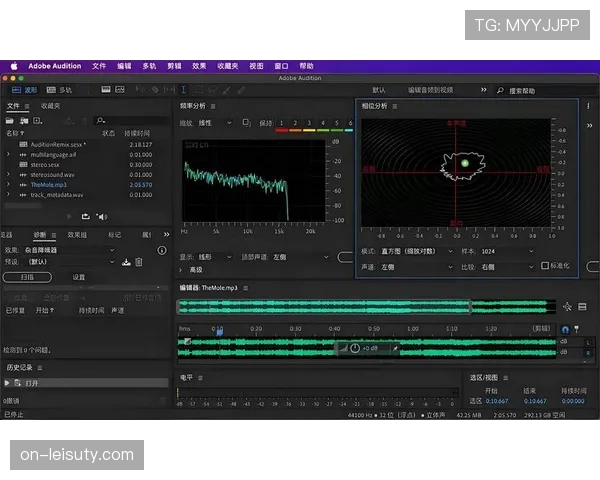Click the 设置 settings button
Viewport: 600px width, 480px height.
[x=78, y=277]
